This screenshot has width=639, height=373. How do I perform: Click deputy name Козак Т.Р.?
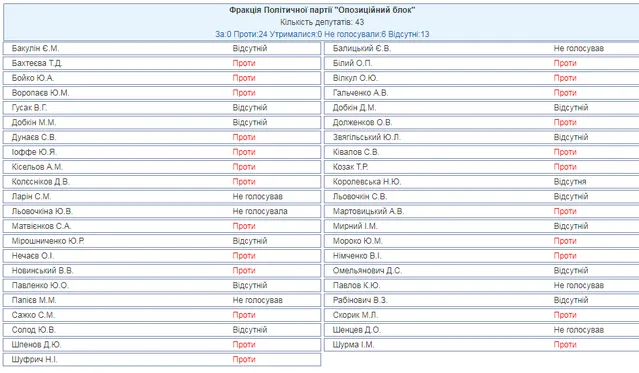coord(350,167)
